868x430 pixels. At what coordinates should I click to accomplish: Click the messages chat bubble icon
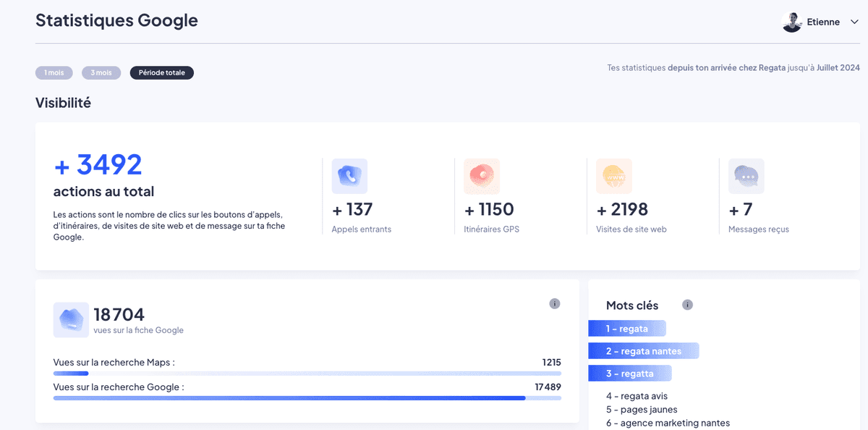click(746, 176)
